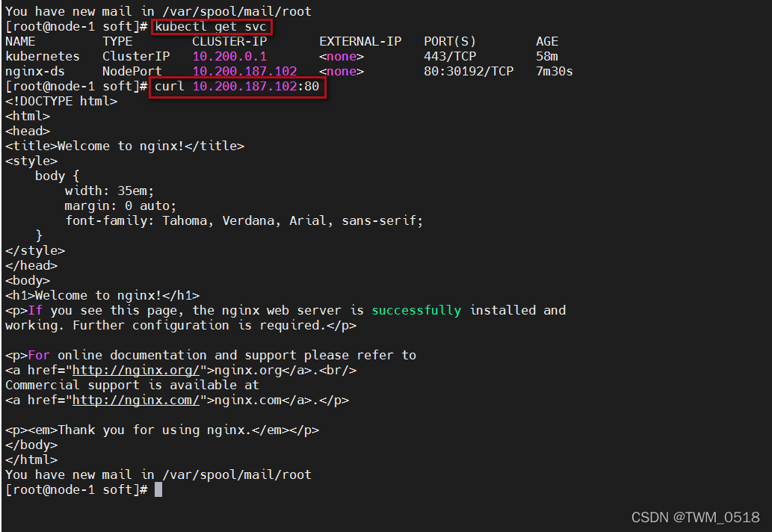Image resolution: width=772 pixels, height=532 pixels.
Task: Select the kubernetes service name
Action: coord(43,57)
